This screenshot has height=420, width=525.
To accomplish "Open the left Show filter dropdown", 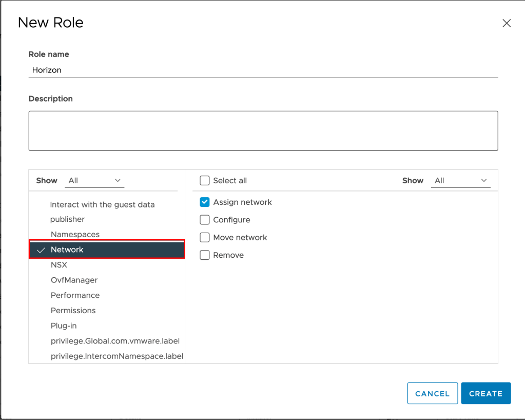I will click(95, 181).
